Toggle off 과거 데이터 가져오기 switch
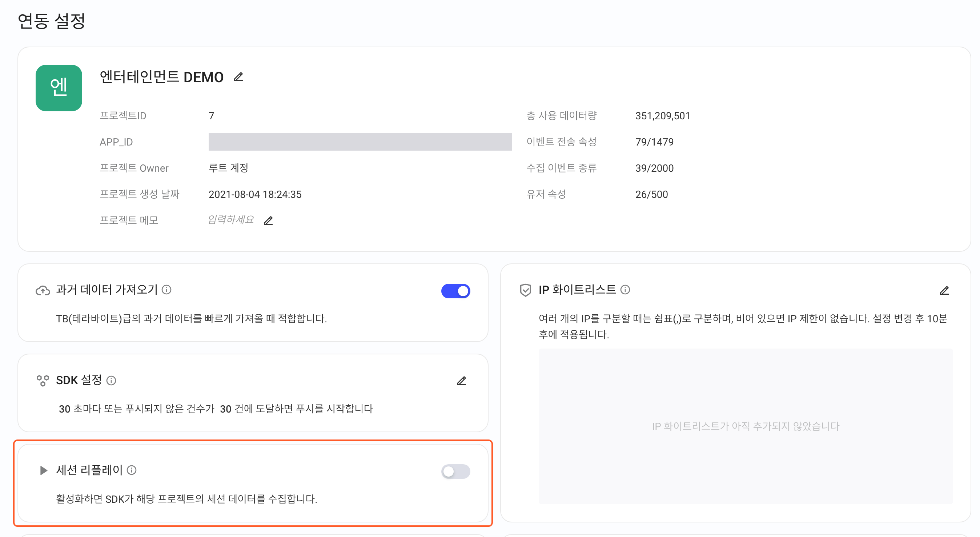The height and width of the screenshot is (537, 980). pyautogui.click(x=456, y=291)
